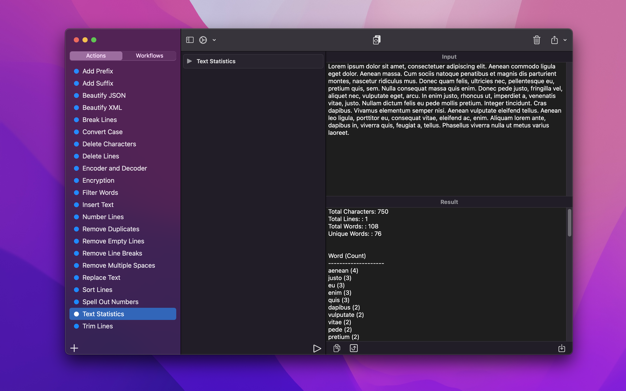Viewport: 626px width, 391px height.
Task: Select the Insert Text action
Action: tap(123, 204)
